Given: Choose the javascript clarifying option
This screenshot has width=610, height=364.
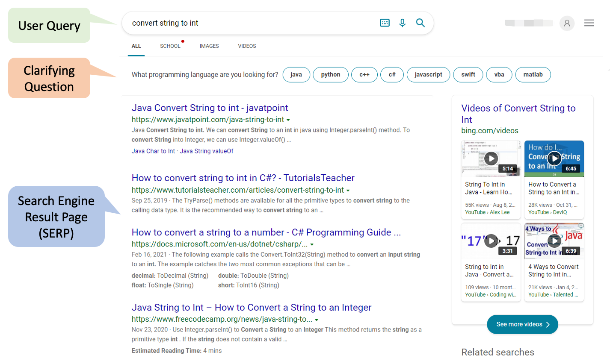Looking at the screenshot, I should click(x=428, y=75).
